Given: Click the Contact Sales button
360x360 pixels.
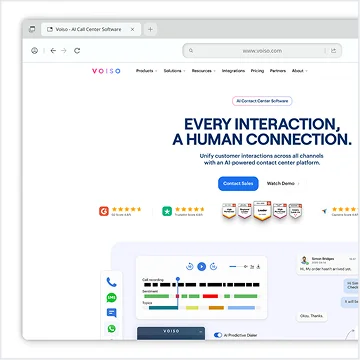Looking at the screenshot, I should 238,184.
